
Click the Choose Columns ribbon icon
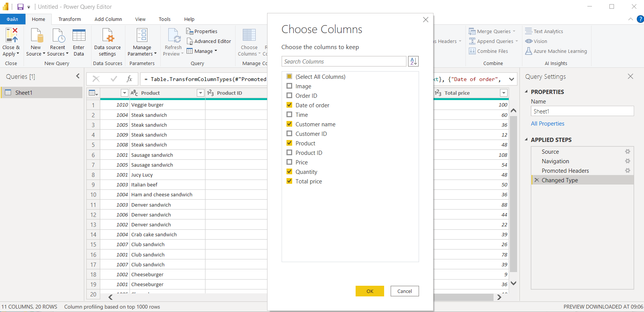pos(249,35)
